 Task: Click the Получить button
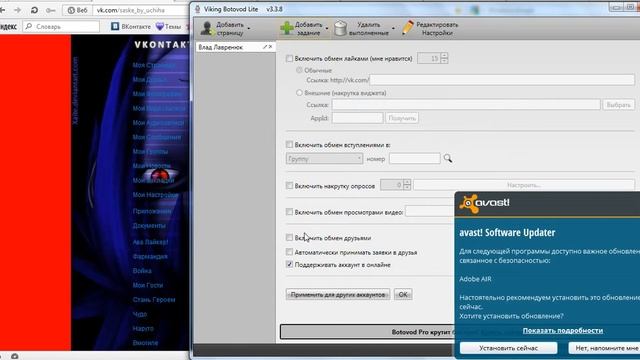pos(402,118)
